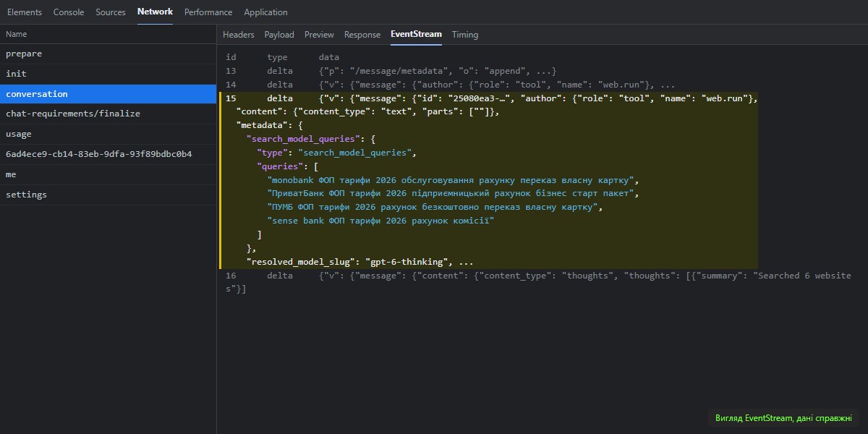
Task: Click the monobank ФОП тарифи query string
Action: coord(454,180)
